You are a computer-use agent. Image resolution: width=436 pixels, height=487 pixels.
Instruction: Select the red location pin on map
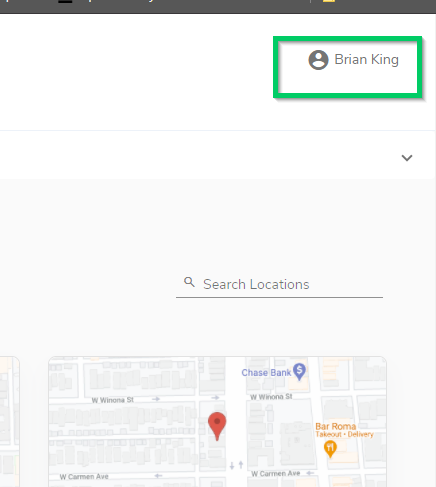[217, 426]
